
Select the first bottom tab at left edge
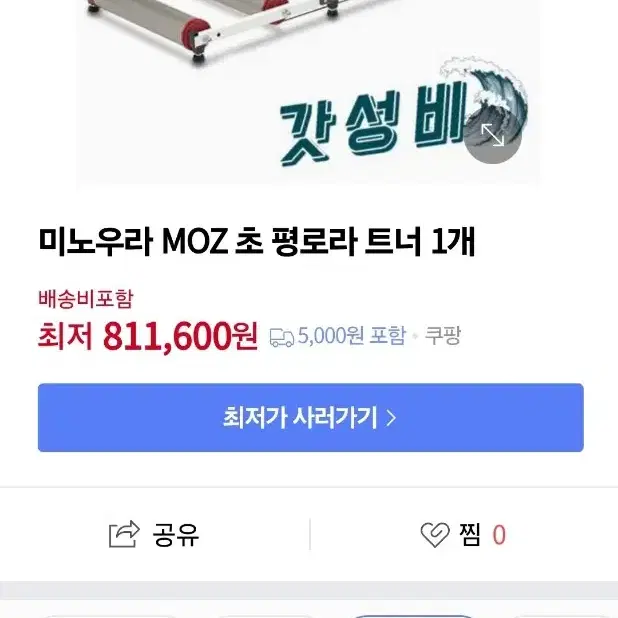tap(110, 616)
